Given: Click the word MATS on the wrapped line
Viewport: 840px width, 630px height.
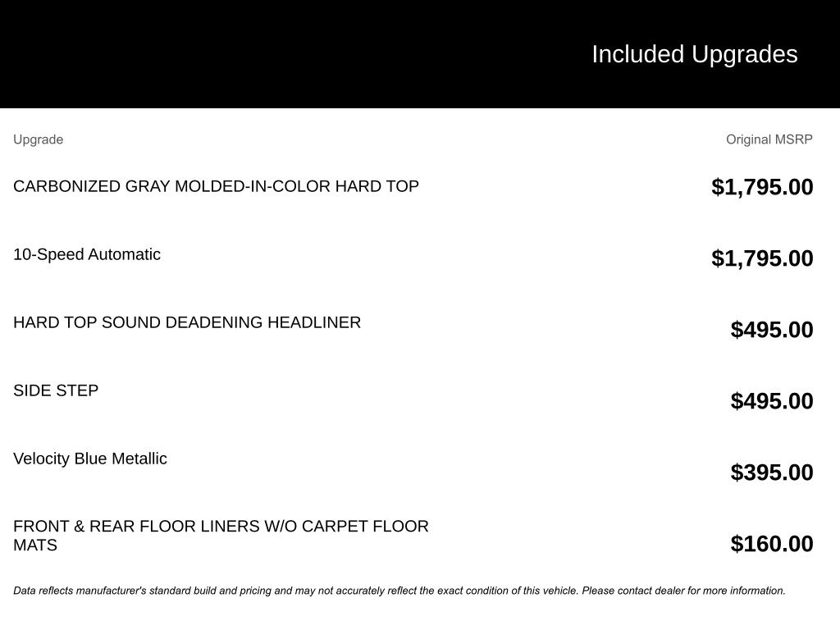Looking at the screenshot, I should (35, 546).
